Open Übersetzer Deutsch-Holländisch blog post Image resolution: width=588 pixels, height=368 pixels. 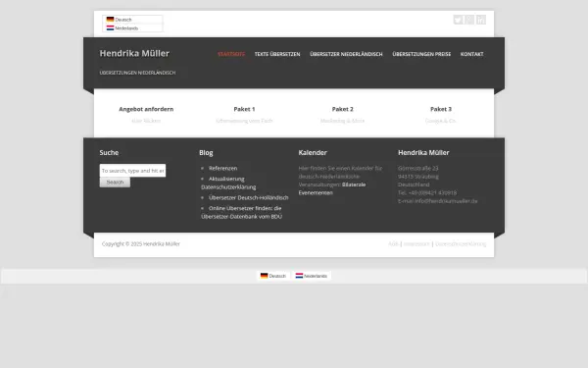click(x=248, y=197)
